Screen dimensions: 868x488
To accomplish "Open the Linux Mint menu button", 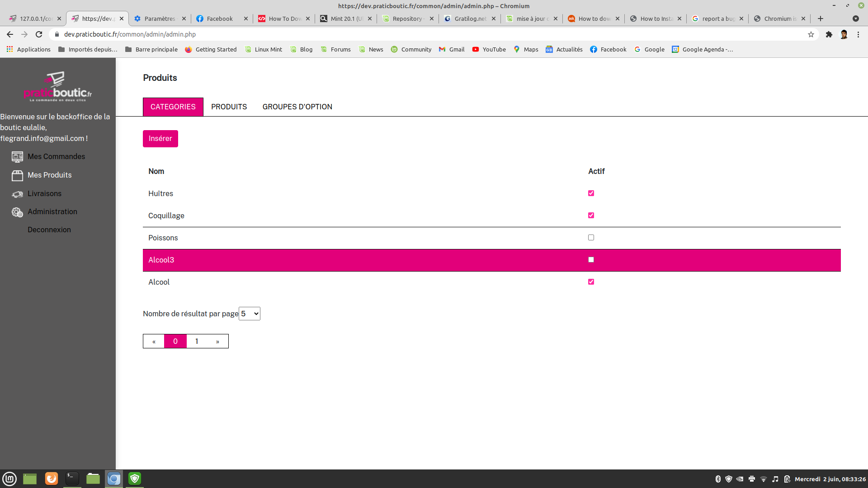I will (x=9, y=479).
